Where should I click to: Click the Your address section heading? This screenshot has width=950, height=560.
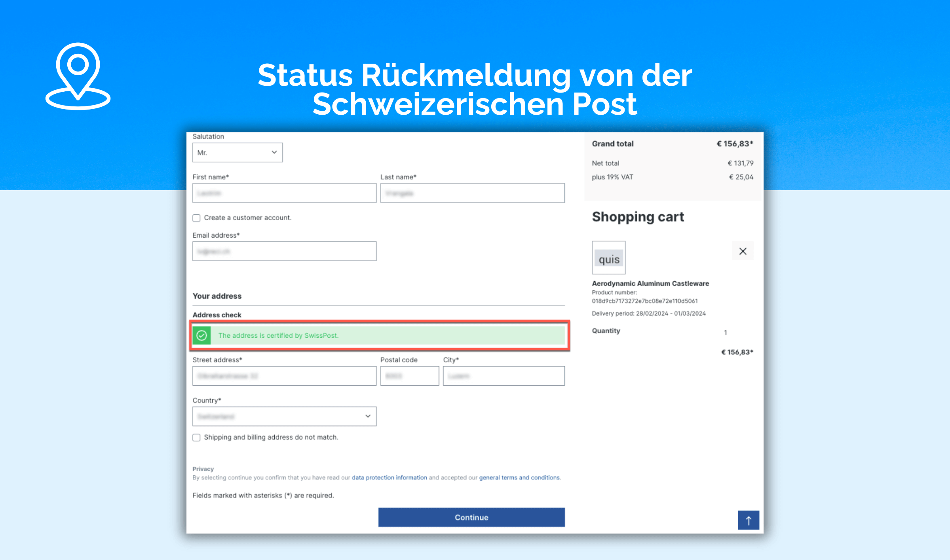coord(217,296)
